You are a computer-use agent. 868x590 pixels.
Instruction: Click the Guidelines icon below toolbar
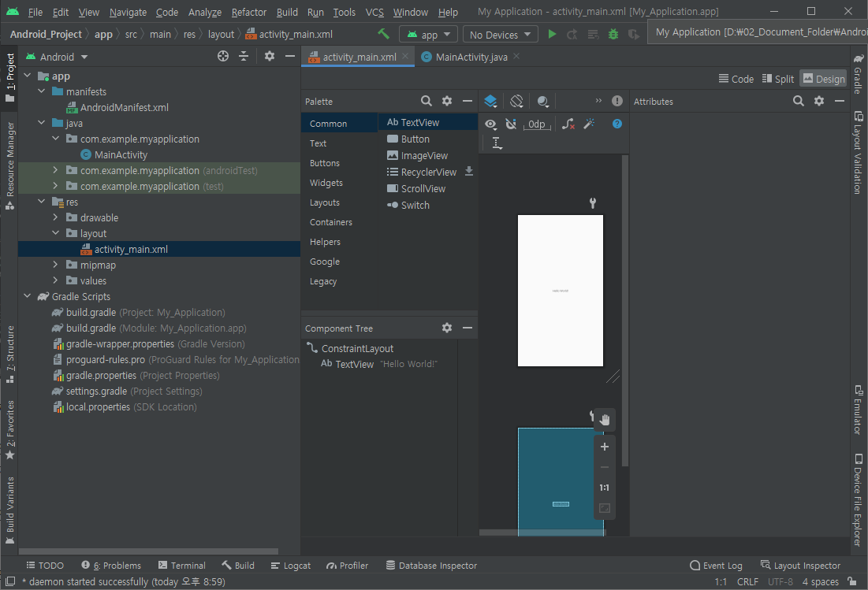497,143
